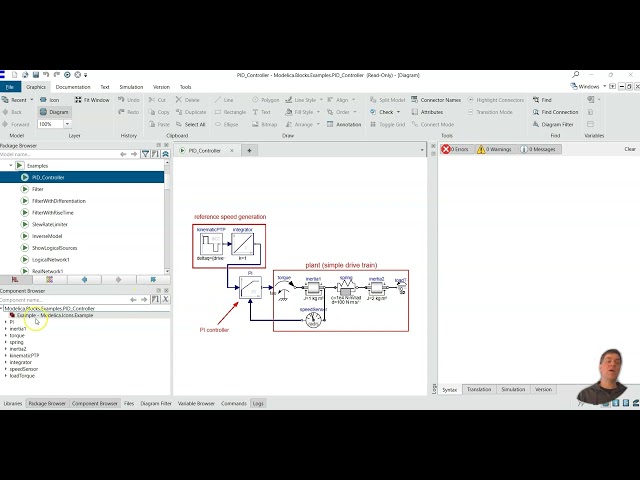Click the blue bookmark-shaped button
Viewport: 640px width, 480px height.
click(x=153, y=280)
